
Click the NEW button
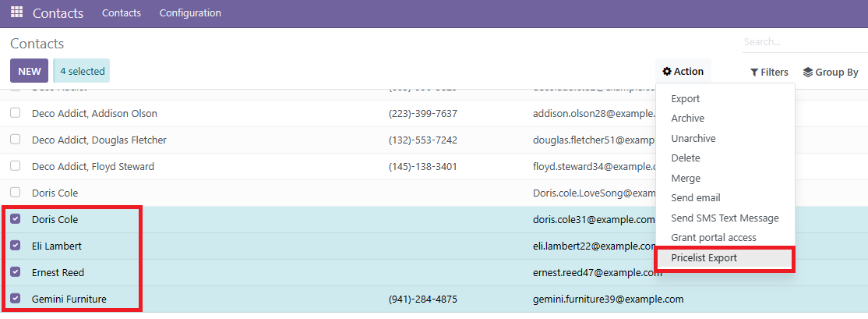click(30, 71)
